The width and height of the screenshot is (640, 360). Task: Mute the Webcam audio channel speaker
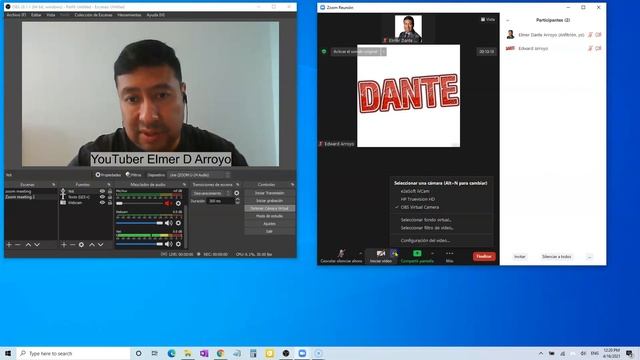coord(168,223)
